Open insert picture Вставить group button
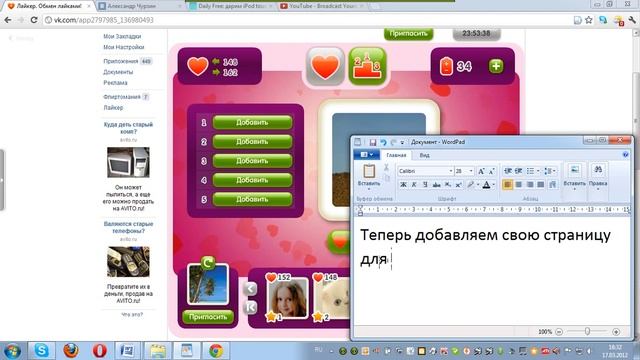Screen dimensions: 640x360 [x=574, y=176]
